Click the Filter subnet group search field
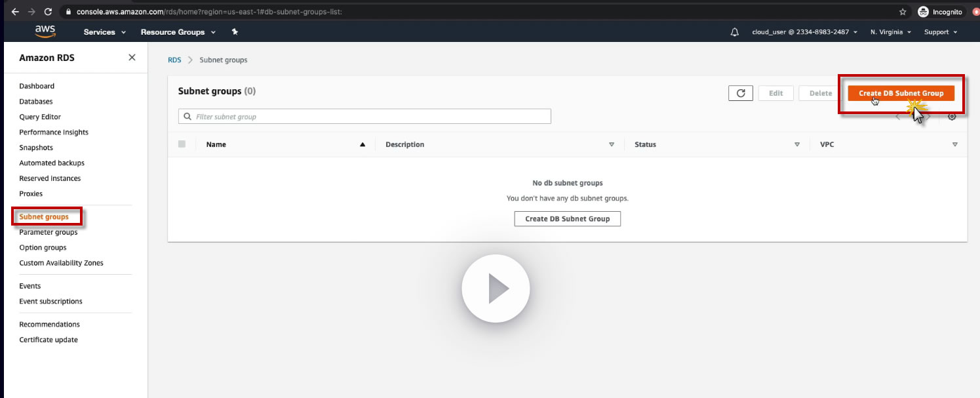 pyautogui.click(x=364, y=117)
